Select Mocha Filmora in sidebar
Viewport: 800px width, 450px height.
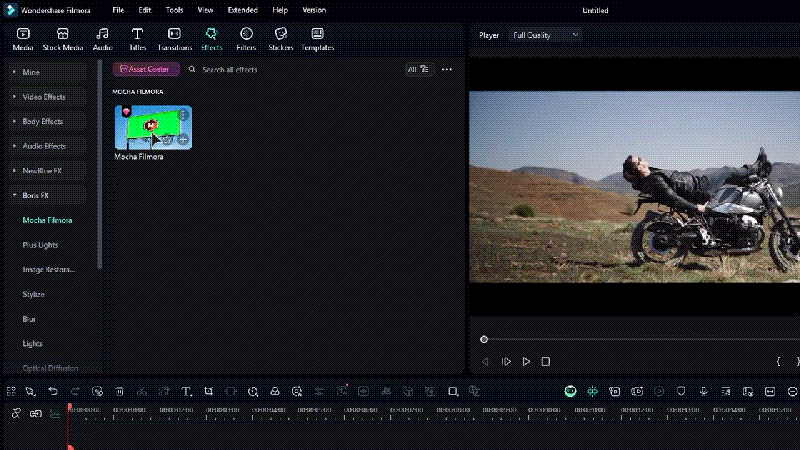[x=47, y=220]
